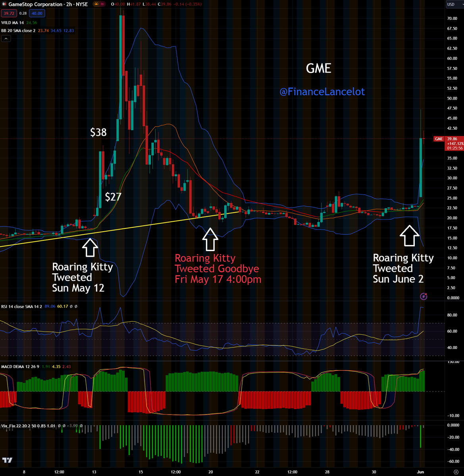This screenshot has height=476, width=464.
Task: Click the @FinanceLancelot text annotation
Action: 322,92
